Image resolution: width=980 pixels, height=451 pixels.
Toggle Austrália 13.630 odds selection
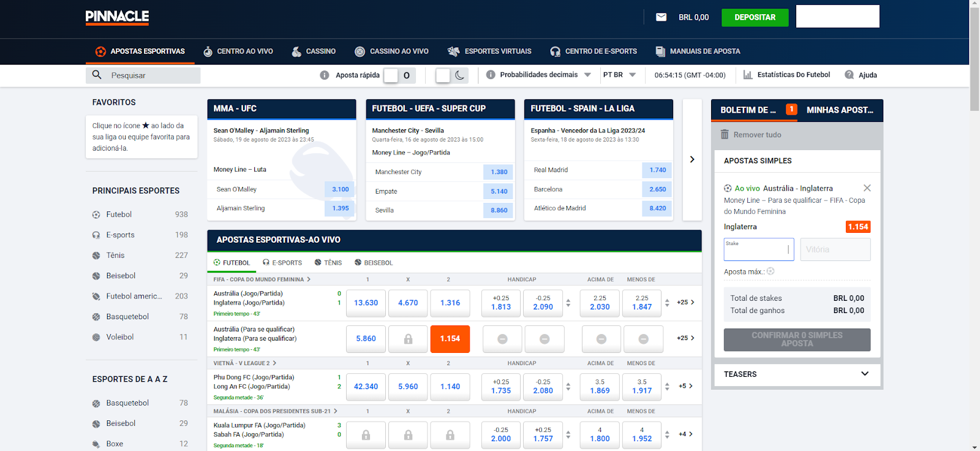tap(366, 303)
